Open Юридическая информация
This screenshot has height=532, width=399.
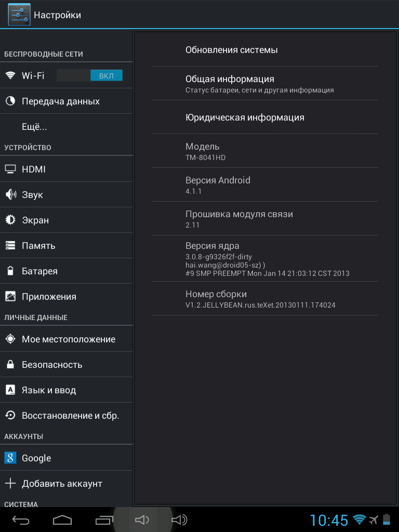tap(265, 117)
